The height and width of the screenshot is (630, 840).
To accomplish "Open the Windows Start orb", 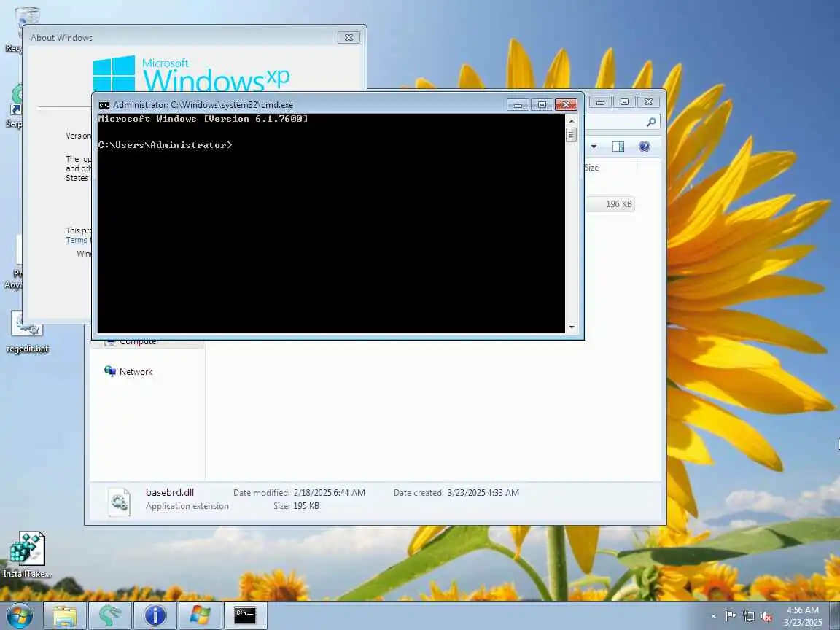I will (20, 615).
